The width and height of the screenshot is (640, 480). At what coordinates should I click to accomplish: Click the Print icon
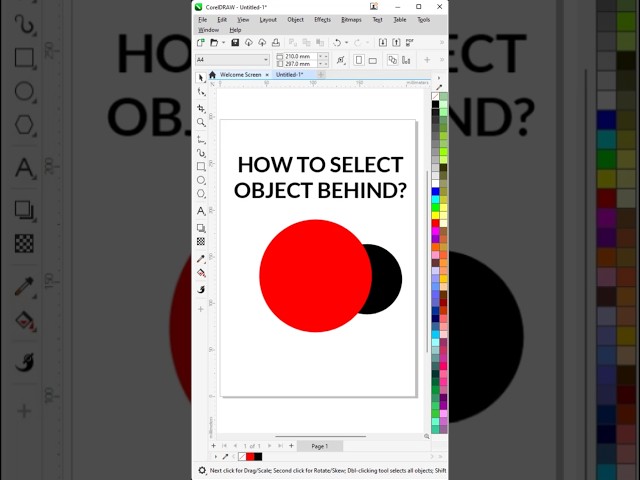(x=276, y=42)
